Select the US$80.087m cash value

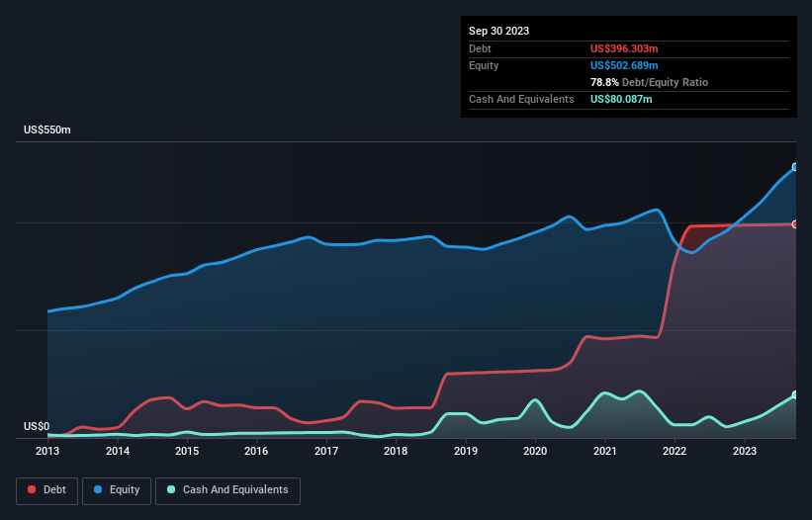click(621, 99)
